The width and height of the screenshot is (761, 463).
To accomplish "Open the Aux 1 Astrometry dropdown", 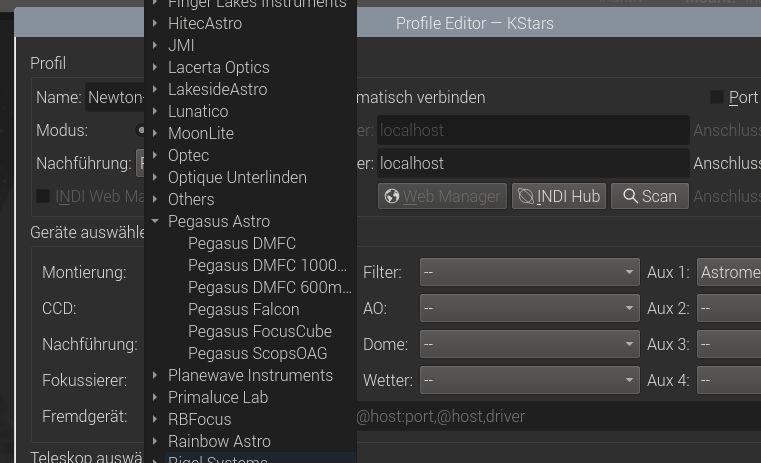I will click(x=729, y=272).
